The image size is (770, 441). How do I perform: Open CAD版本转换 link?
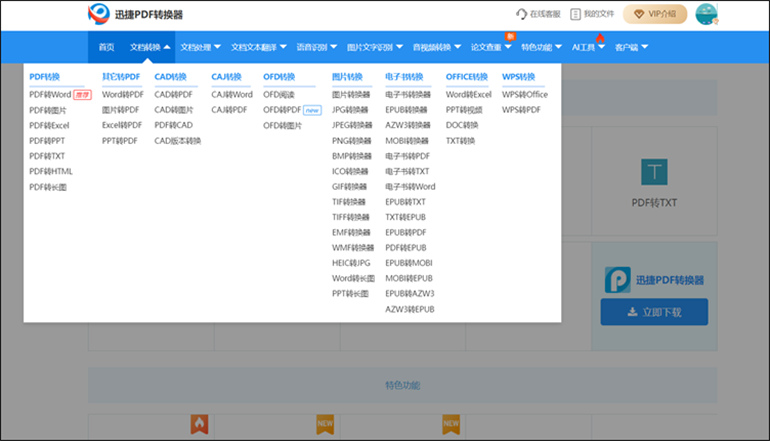click(x=178, y=140)
